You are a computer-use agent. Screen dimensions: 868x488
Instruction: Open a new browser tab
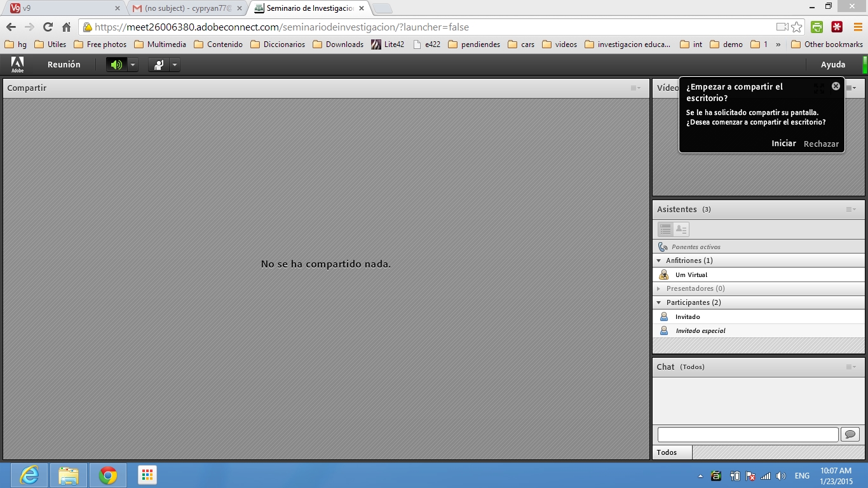(x=382, y=8)
